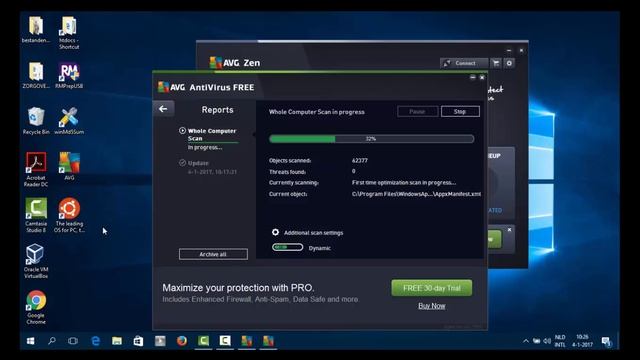Screen dimensions: 640x360
Task: Launch Firefox from the taskbar
Action: click(x=182, y=340)
